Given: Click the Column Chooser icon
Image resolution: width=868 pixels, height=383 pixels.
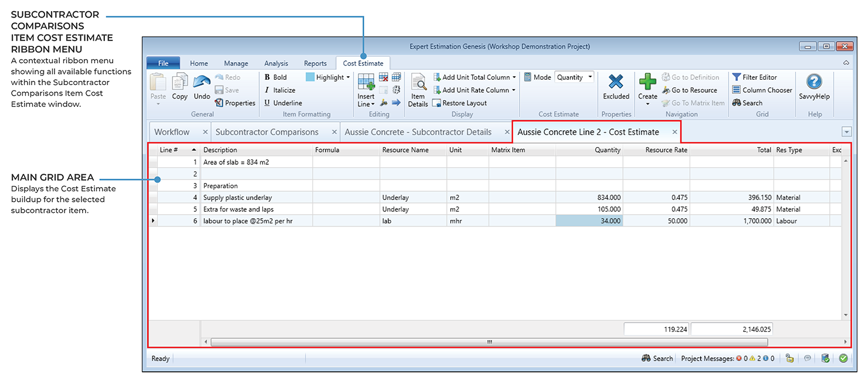Looking at the screenshot, I should (737, 90).
